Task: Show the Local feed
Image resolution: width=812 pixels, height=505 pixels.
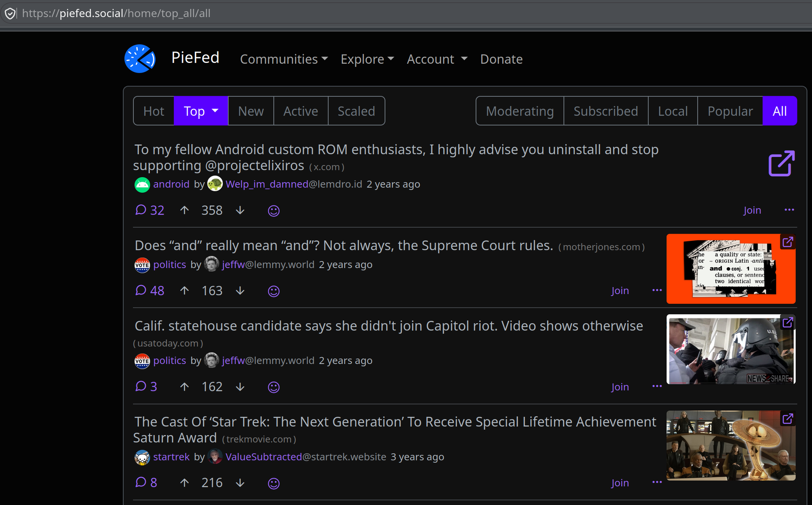Action: [673, 111]
